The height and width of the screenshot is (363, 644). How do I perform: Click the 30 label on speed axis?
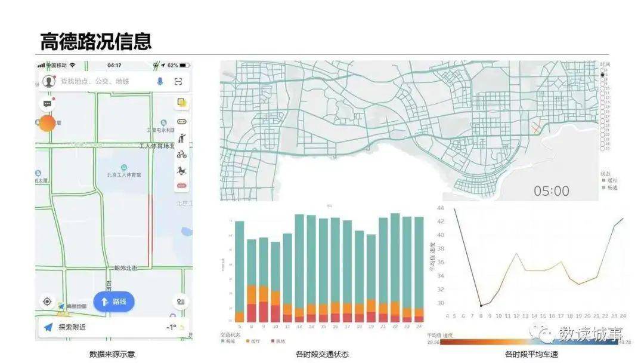tap(440, 303)
